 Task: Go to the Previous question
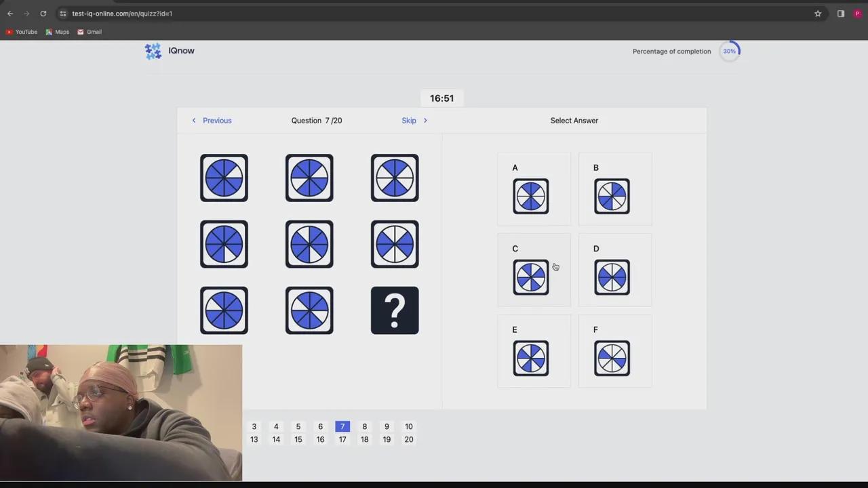[212, 121]
